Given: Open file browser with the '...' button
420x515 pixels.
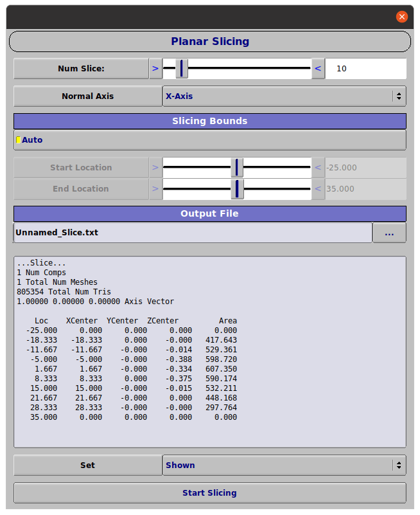Looking at the screenshot, I should click(389, 233).
